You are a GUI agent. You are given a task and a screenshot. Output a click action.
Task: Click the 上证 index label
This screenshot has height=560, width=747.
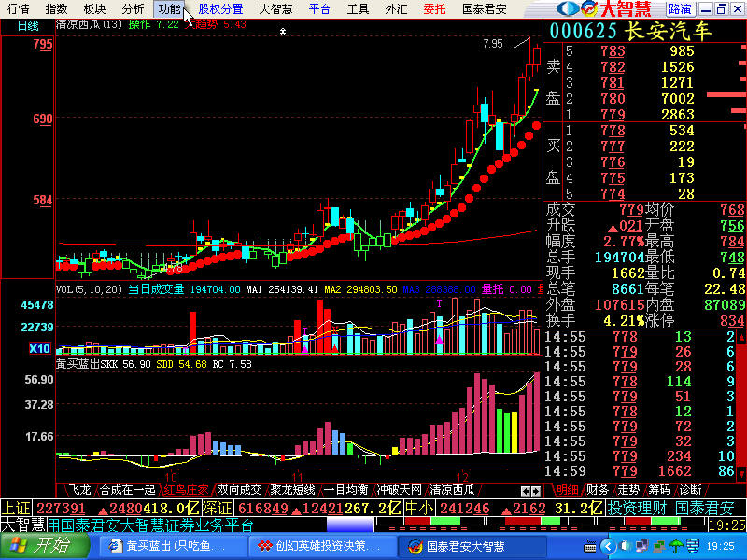(x=16, y=508)
